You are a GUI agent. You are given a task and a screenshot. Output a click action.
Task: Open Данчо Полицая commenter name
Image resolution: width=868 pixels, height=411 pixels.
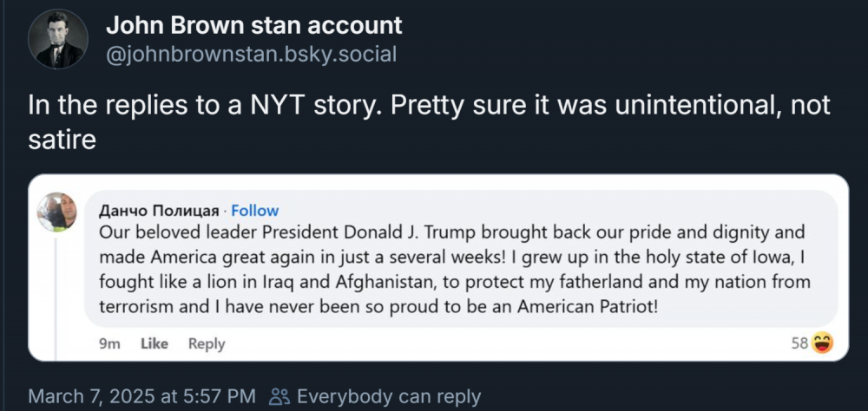159,211
